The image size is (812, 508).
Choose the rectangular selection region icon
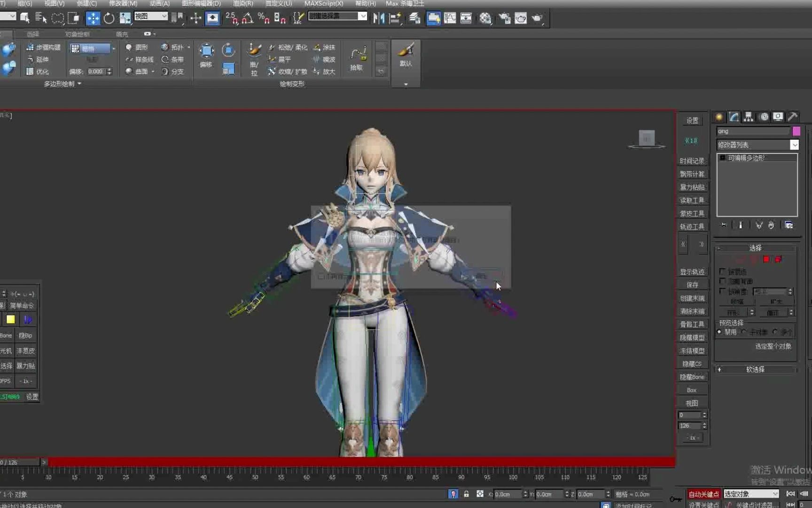58,18
